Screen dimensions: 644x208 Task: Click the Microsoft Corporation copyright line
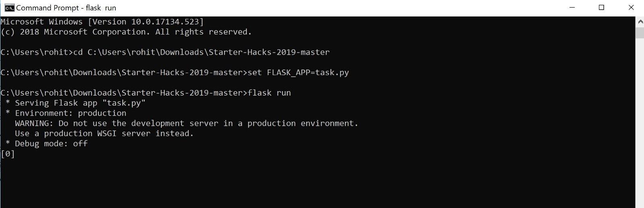(x=126, y=32)
